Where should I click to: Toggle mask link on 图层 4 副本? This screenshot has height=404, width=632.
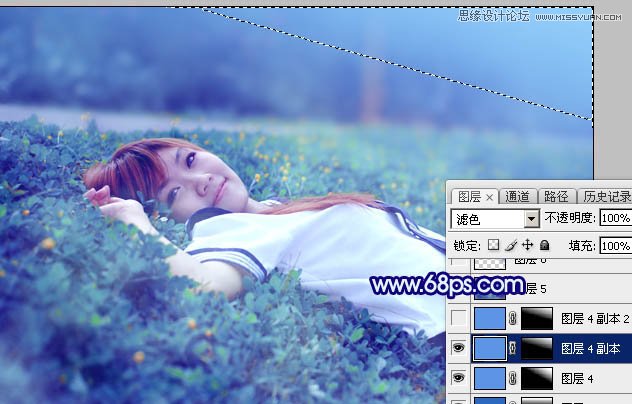(513, 348)
